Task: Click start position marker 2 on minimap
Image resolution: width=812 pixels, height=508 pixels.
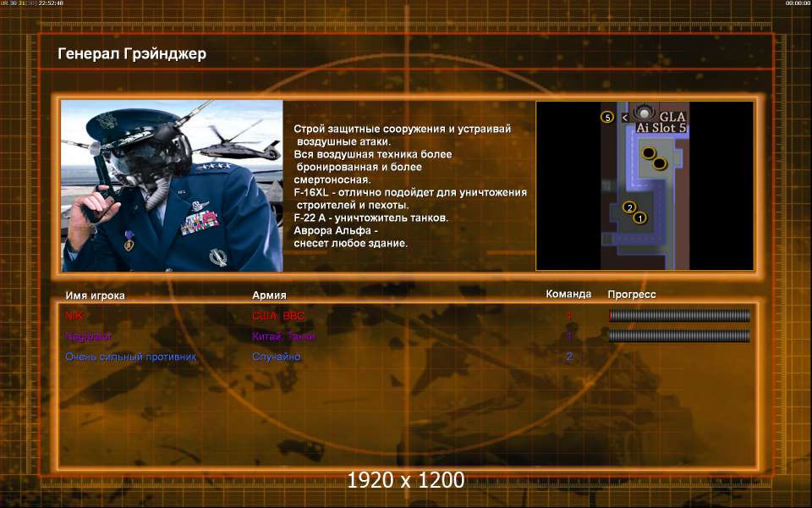Action: tap(629, 207)
